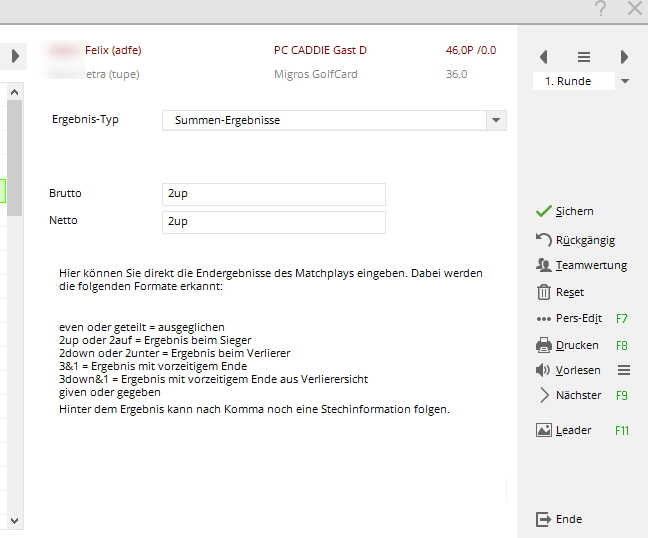Go to previous round with left arrow
Screen dimensions: 648x538
click(x=544, y=57)
